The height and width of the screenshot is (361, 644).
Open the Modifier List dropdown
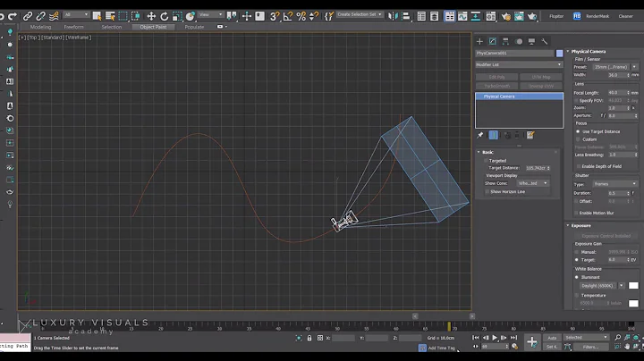pos(519,64)
